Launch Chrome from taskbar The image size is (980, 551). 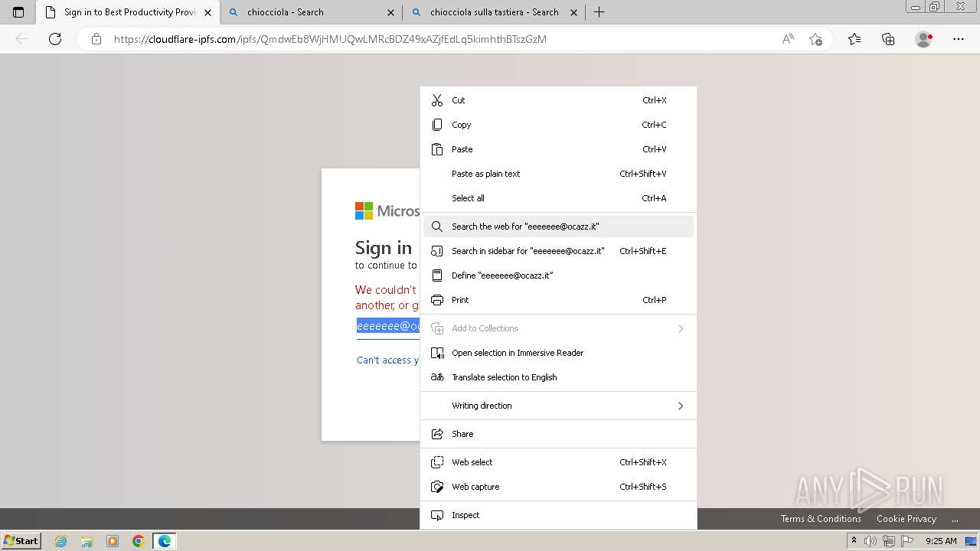pyautogui.click(x=138, y=541)
